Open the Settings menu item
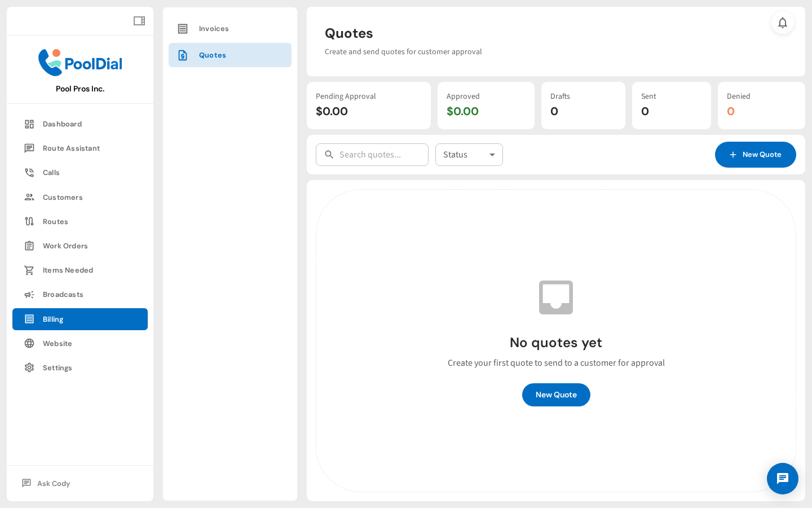The image size is (812, 508). click(57, 367)
